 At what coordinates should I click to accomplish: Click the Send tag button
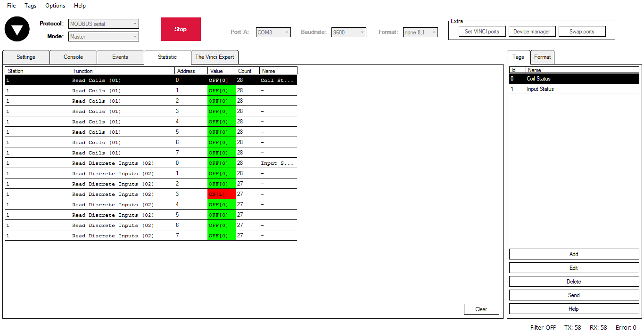click(x=574, y=295)
